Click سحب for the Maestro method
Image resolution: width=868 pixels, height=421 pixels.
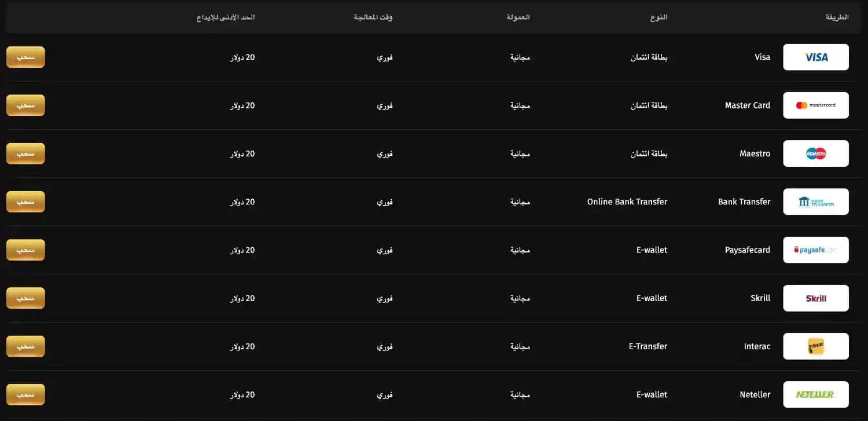[x=25, y=153]
